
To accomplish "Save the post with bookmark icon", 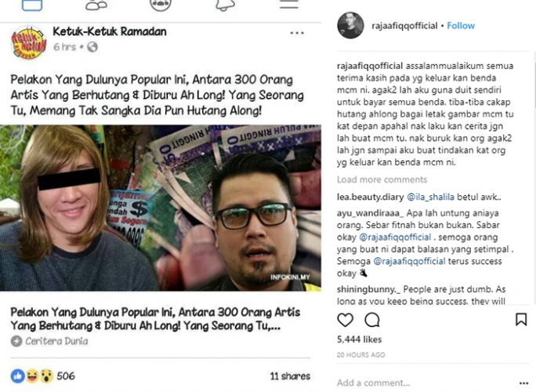I will (521, 320).
